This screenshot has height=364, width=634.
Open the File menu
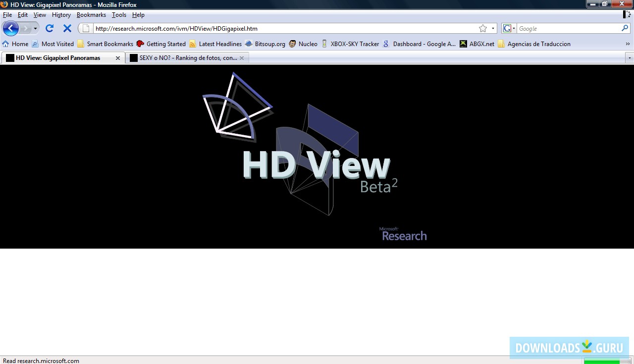[x=7, y=15]
